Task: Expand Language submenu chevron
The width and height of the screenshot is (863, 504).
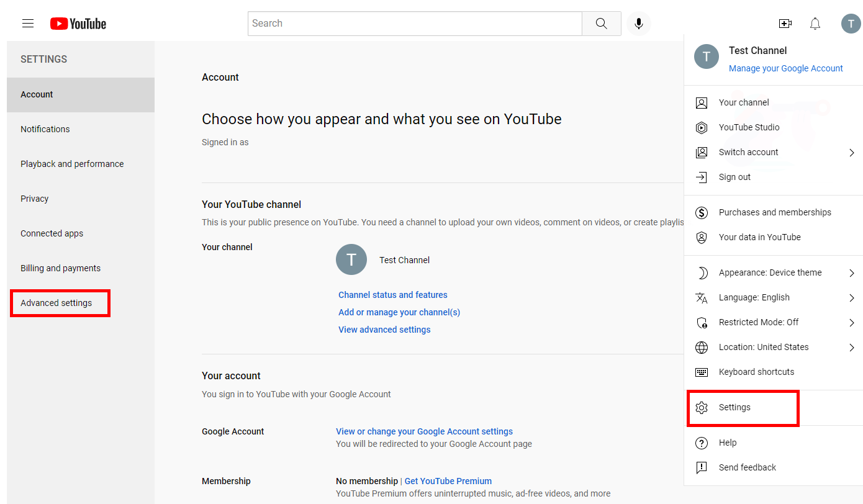Action: 852,297
